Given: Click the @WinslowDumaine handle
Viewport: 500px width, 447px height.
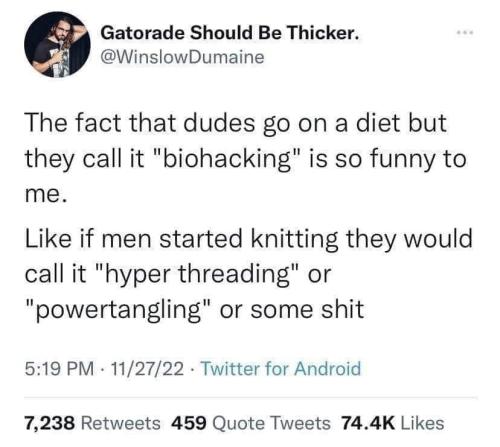Looking at the screenshot, I should coord(182,57).
